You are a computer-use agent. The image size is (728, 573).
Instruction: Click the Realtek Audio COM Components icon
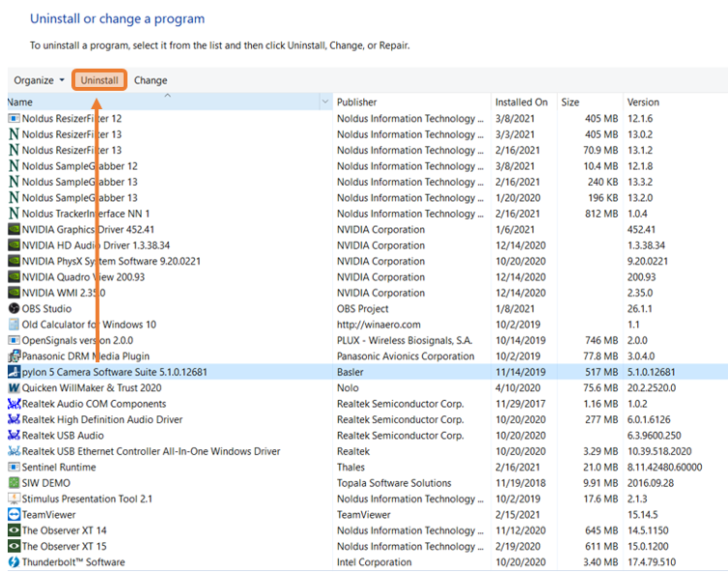[x=14, y=403]
